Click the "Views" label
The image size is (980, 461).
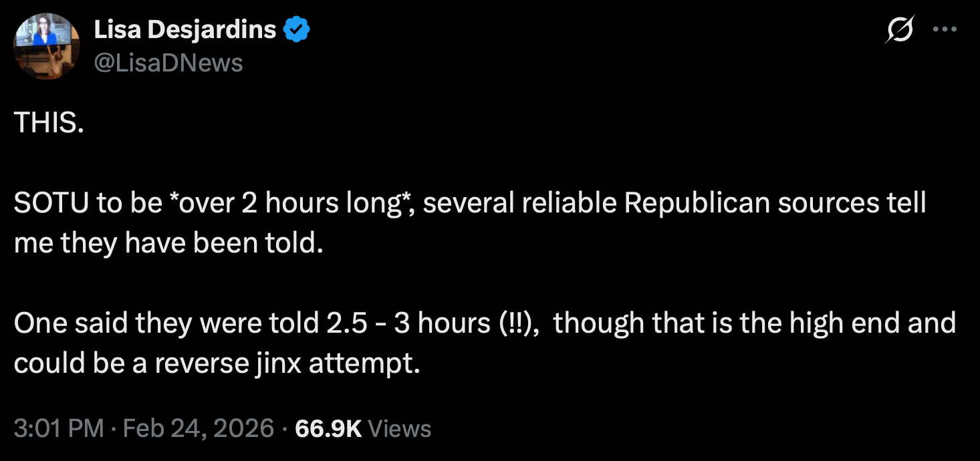[400, 428]
